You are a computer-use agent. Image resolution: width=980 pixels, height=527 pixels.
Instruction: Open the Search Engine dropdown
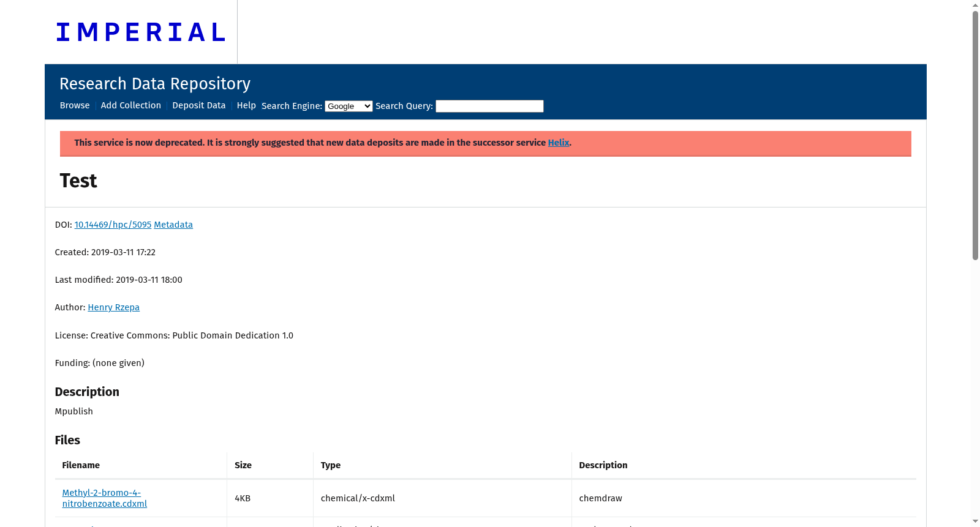[349, 106]
